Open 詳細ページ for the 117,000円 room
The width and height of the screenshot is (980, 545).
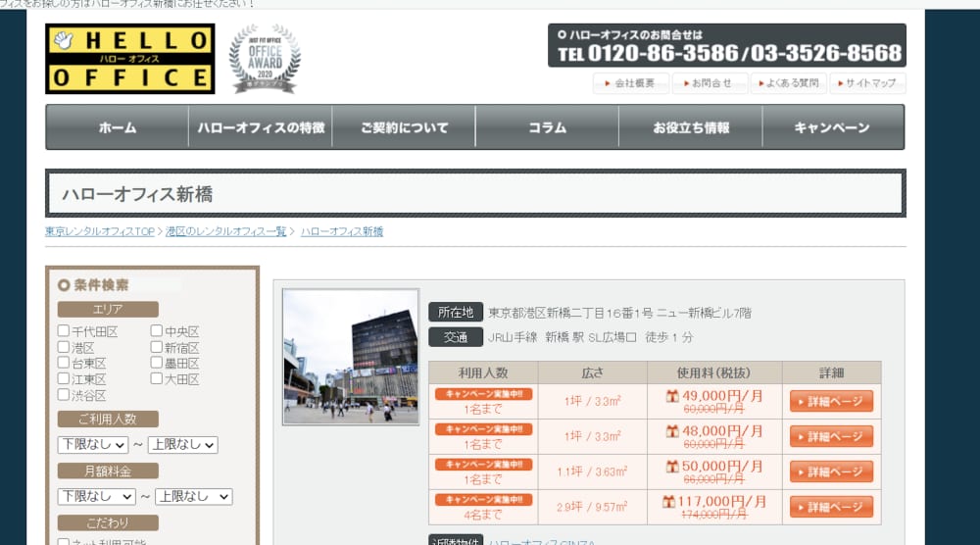tap(831, 507)
